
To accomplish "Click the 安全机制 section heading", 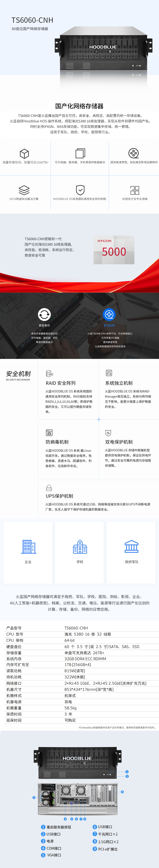I will (x=18, y=374).
